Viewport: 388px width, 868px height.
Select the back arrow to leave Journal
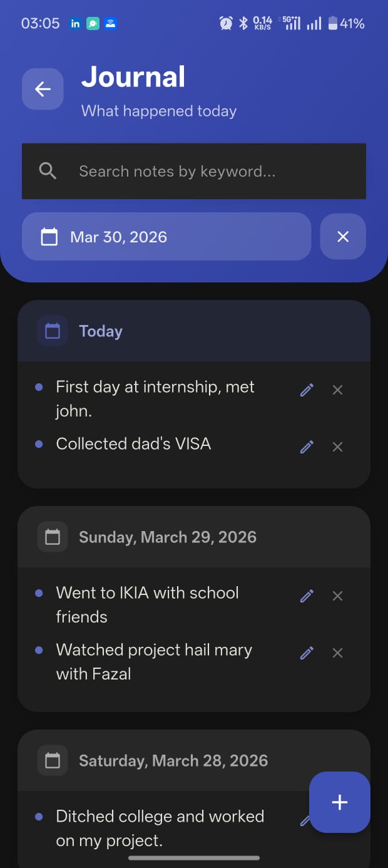click(43, 89)
